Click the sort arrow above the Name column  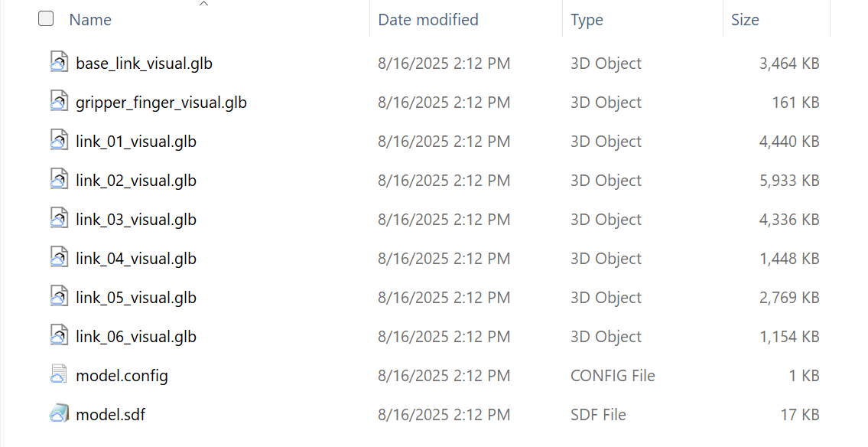[x=203, y=4]
